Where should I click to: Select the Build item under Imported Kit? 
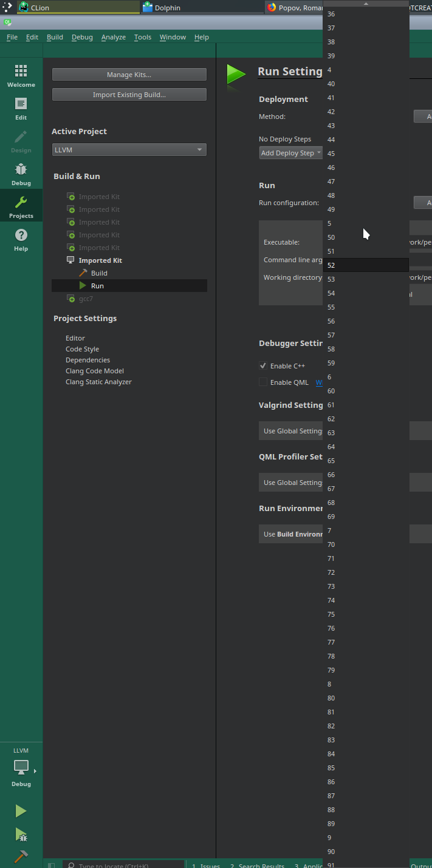[x=99, y=273]
